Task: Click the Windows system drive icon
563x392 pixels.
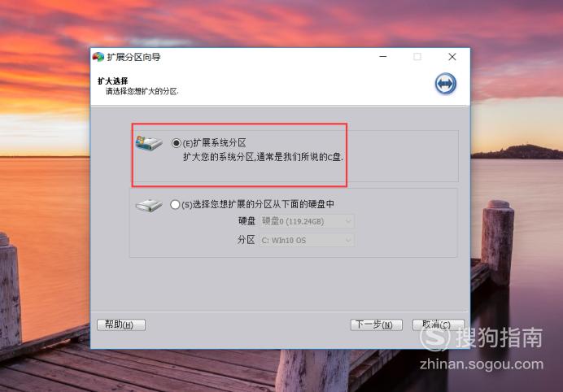Action: [x=149, y=143]
